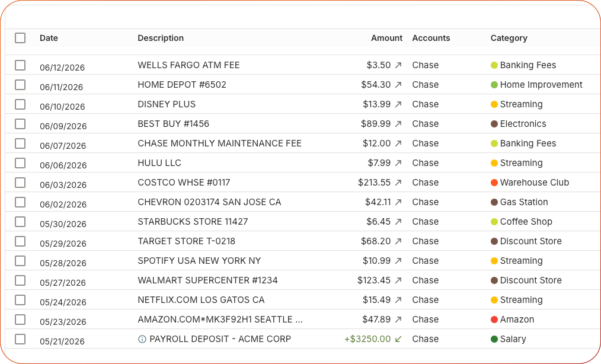This screenshot has height=364, width=601.
Task: Click the Category column header
Action: (x=509, y=38)
